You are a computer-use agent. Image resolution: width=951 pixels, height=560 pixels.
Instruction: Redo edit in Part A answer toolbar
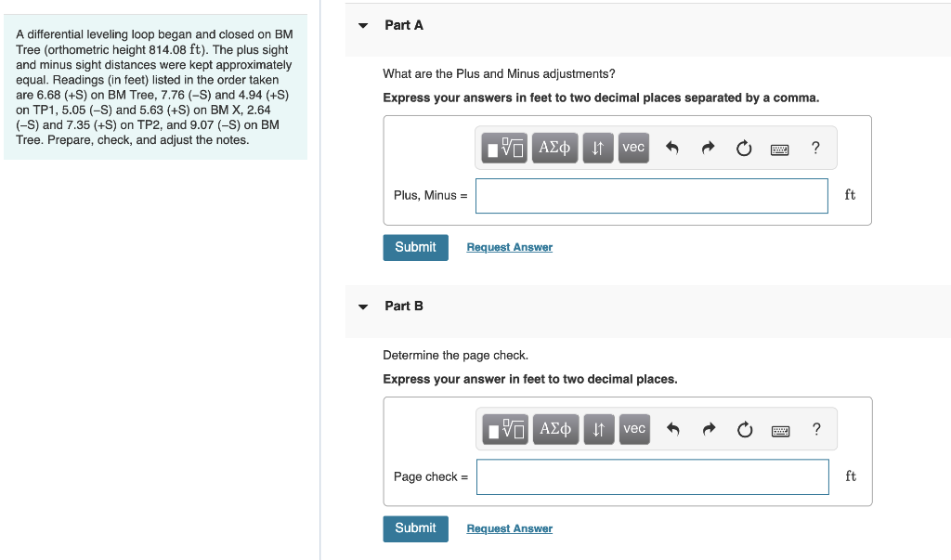(x=708, y=148)
